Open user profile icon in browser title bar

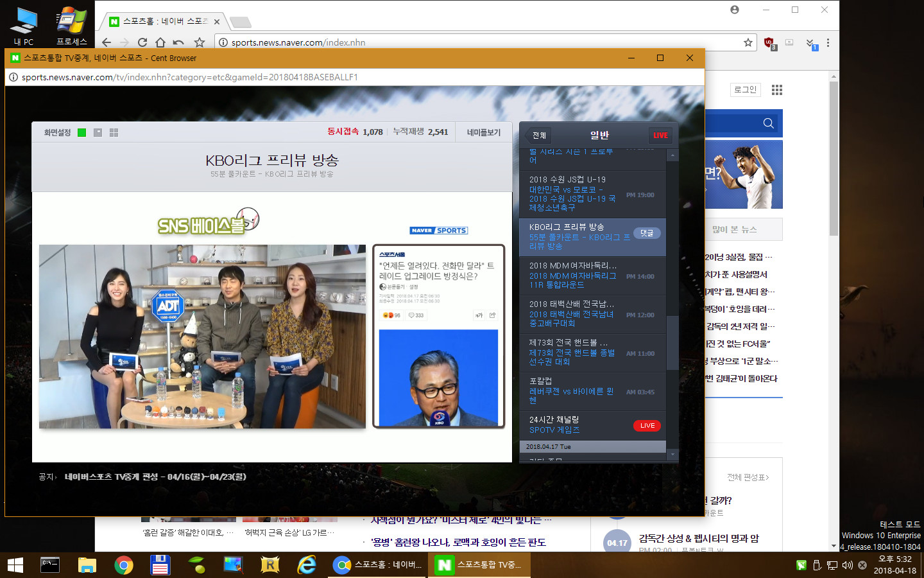click(735, 10)
